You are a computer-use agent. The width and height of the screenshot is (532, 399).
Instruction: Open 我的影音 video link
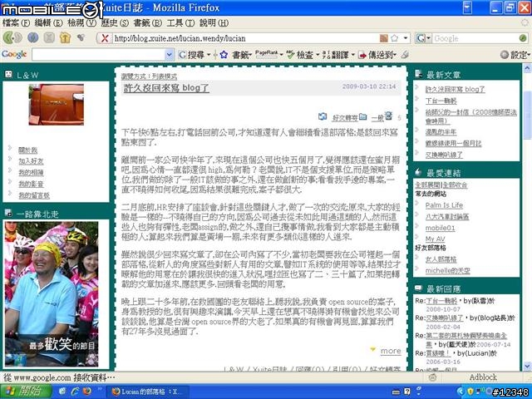31,184
